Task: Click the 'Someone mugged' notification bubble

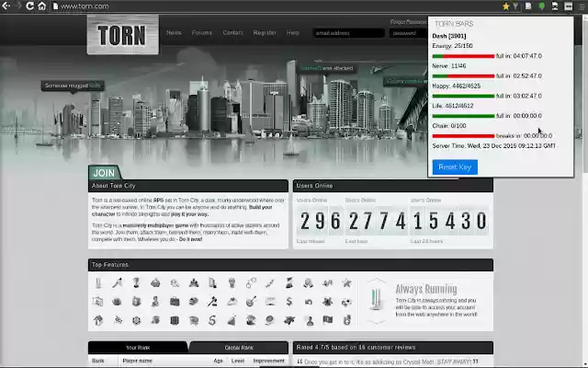Action: [73, 86]
